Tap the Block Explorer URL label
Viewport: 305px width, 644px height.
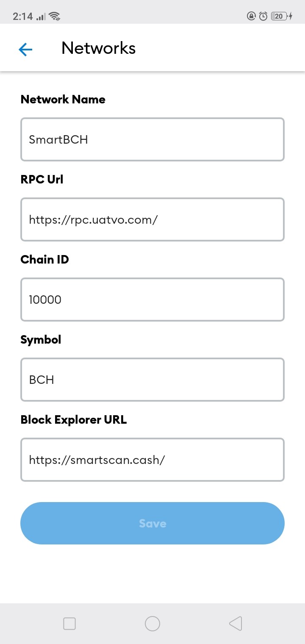(74, 420)
